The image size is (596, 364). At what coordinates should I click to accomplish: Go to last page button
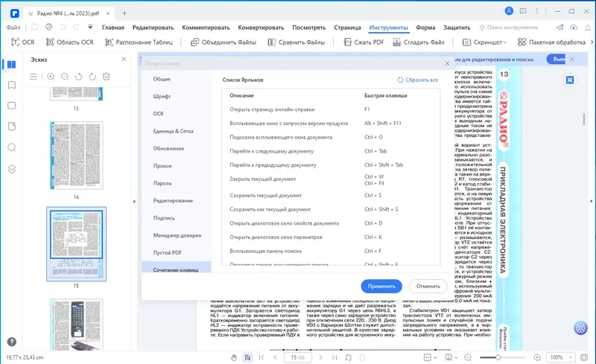coord(334,357)
